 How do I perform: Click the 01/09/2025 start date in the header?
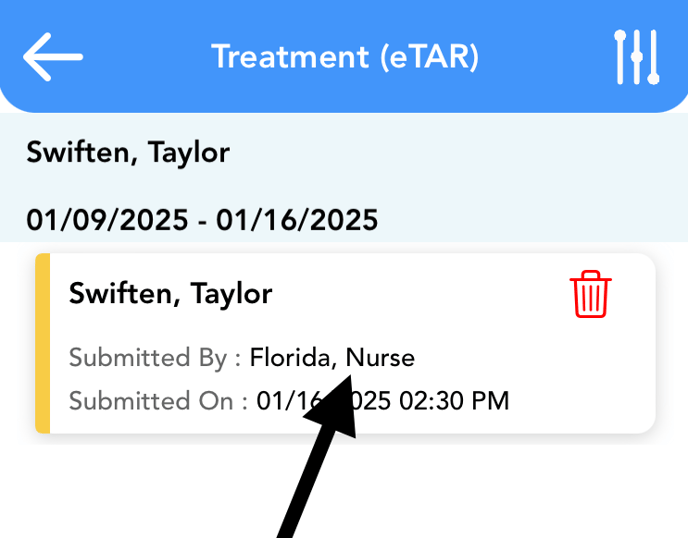(108, 220)
